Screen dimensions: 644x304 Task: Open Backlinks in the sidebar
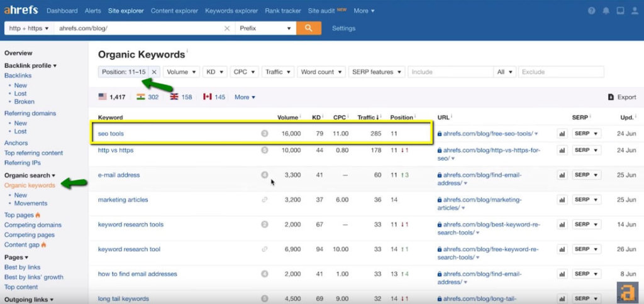click(x=18, y=75)
